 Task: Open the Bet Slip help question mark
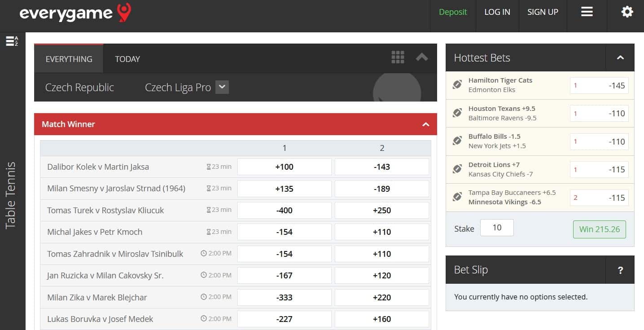point(620,270)
